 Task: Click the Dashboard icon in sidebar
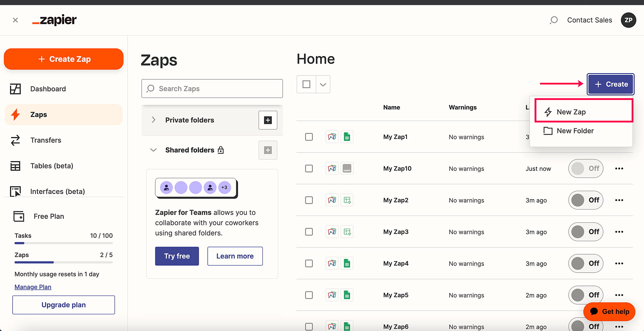pyautogui.click(x=15, y=89)
